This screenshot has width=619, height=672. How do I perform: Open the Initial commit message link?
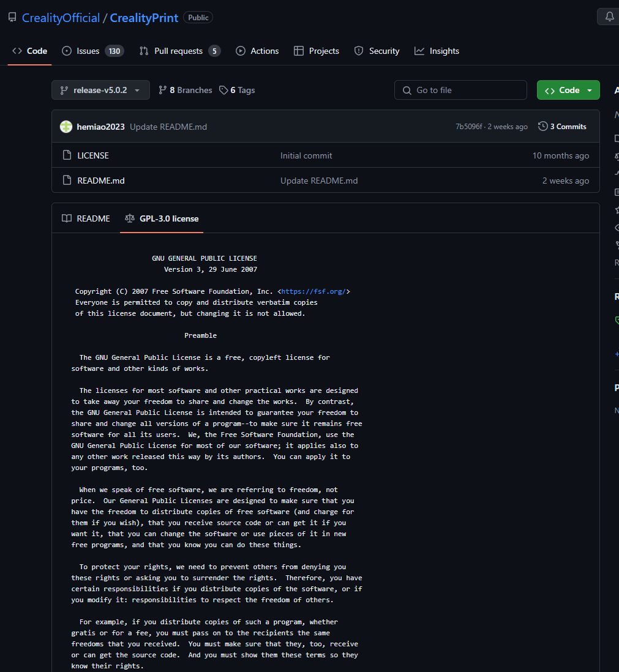[306, 155]
